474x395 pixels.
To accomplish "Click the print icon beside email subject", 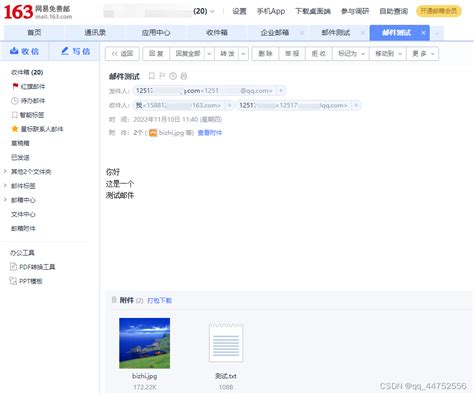I will (x=184, y=76).
